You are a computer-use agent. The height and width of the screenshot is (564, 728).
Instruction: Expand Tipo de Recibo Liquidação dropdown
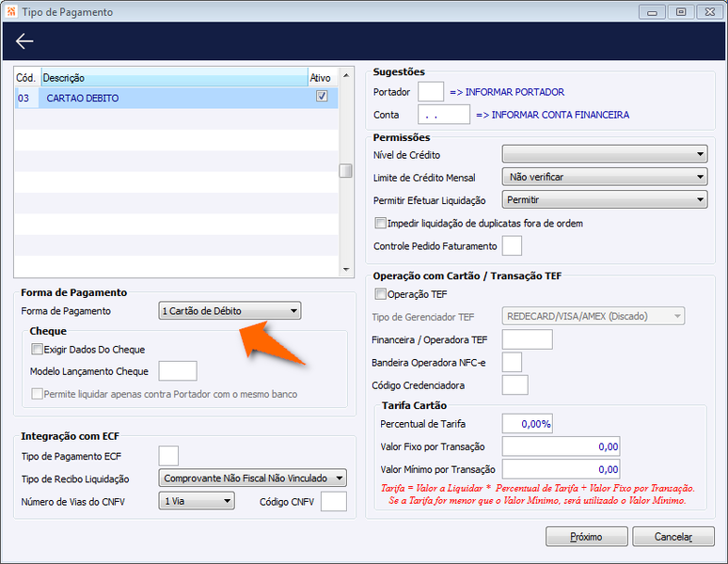pos(253,478)
